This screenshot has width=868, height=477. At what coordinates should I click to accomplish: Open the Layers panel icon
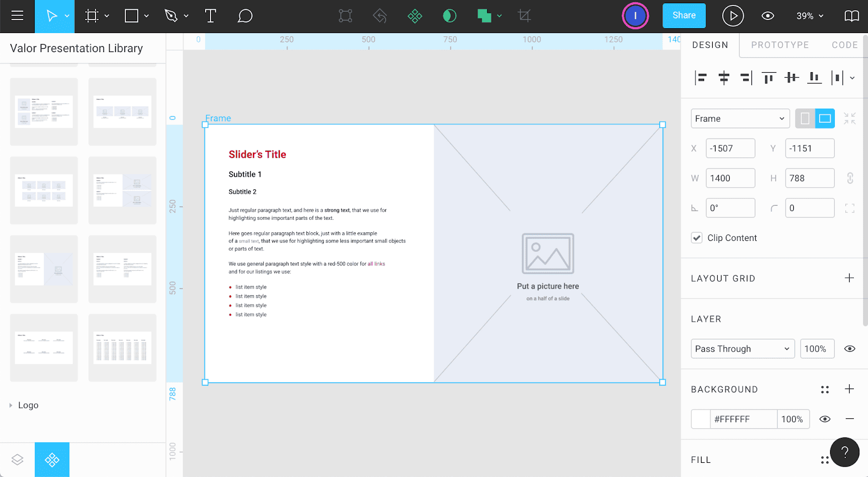pyautogui.click(x=17, y=460)
